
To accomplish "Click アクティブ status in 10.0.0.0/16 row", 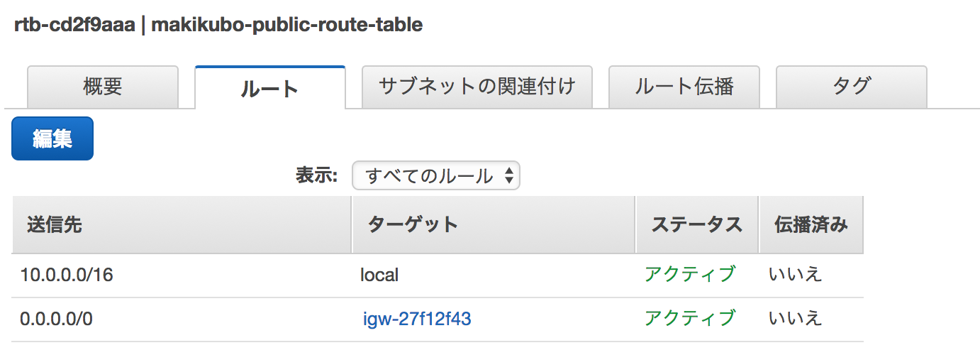I will (690, 274).
